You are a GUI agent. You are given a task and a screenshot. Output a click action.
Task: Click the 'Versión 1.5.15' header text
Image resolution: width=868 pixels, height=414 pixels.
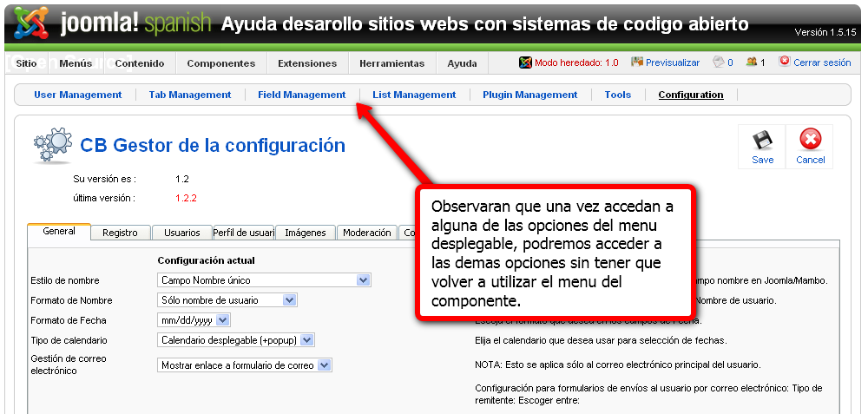[x=825, y=33]
